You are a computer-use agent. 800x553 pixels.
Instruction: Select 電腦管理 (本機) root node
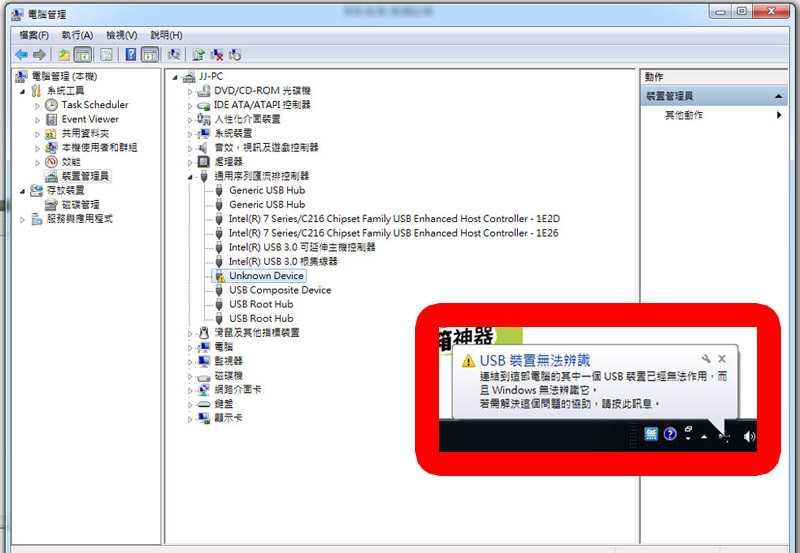pyautogui.click(x=64, y=77)
